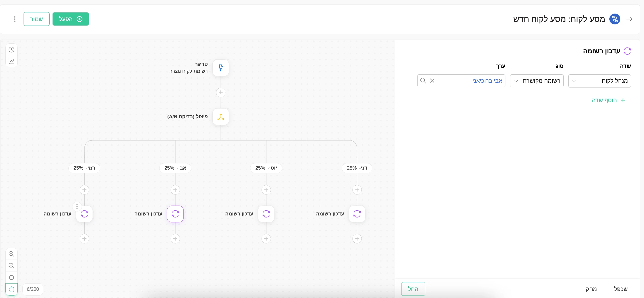The image size is (644, 298).
Task: Click the zoom out magnifier
Action: 12,265
